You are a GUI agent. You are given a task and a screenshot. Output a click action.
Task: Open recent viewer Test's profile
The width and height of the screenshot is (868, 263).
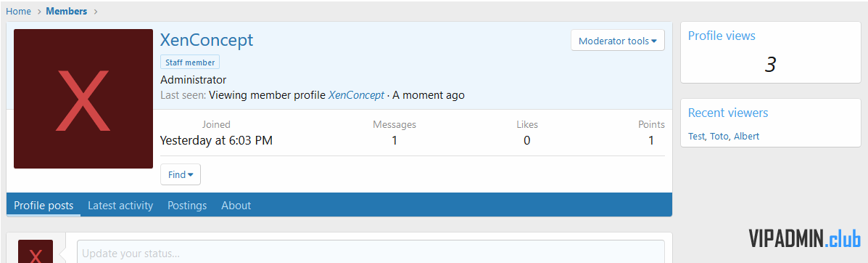[696, 136]
